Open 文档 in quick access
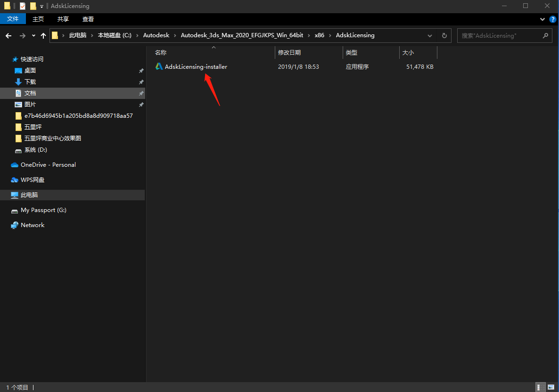 tap(30, 93)
